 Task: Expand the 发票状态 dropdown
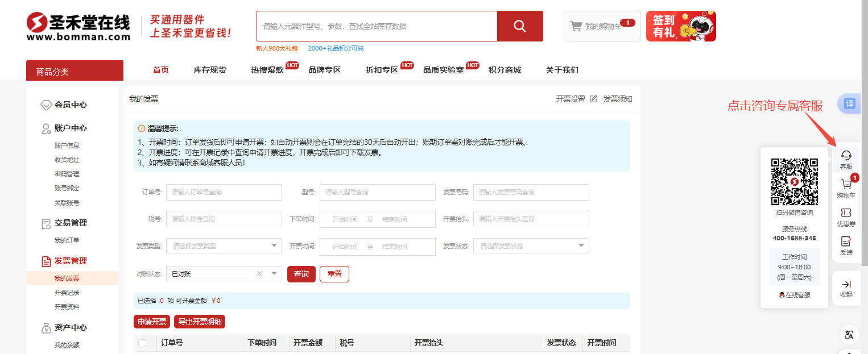pos(581,245)
